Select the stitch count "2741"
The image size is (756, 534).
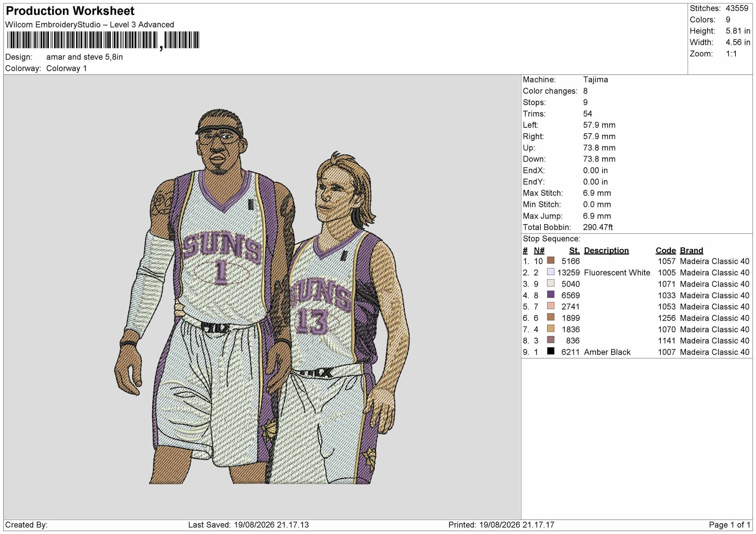pyautogui.click(x=571, y=307)
